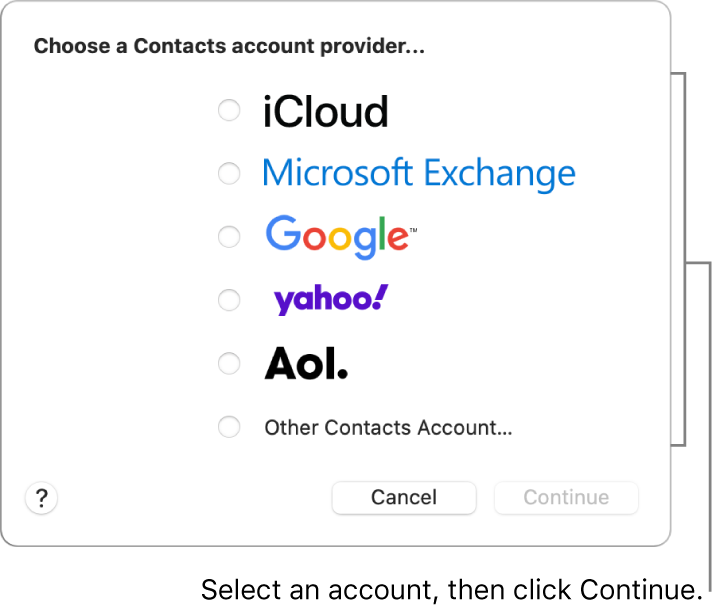Image resolution: width=713 pixels, height=612 pixels.
Task: Select the iCloud radio button
Action: click(x=229, y=110)
